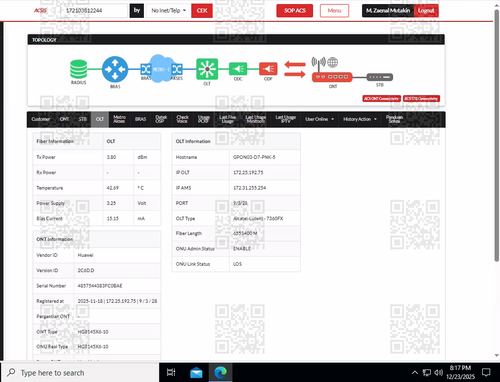Click the red bidirectional arrows icon
This screenshot has height=382, width=500.
point(295,69)
